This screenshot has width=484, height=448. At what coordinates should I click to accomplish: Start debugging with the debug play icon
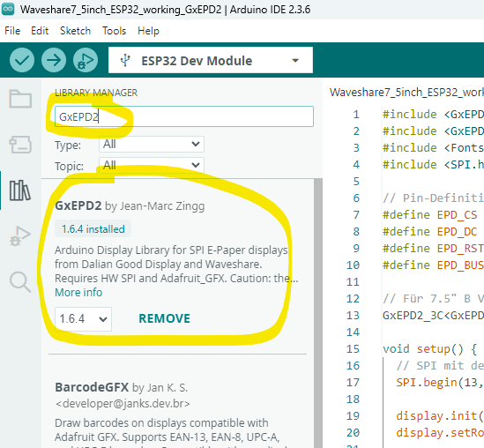[86, 60]
